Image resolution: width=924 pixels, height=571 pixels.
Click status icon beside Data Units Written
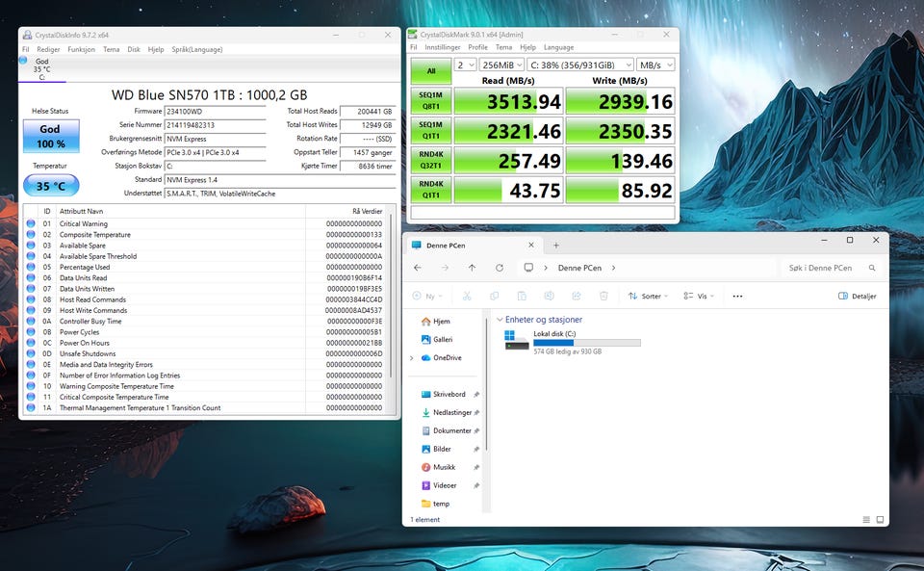pos(31,289)
